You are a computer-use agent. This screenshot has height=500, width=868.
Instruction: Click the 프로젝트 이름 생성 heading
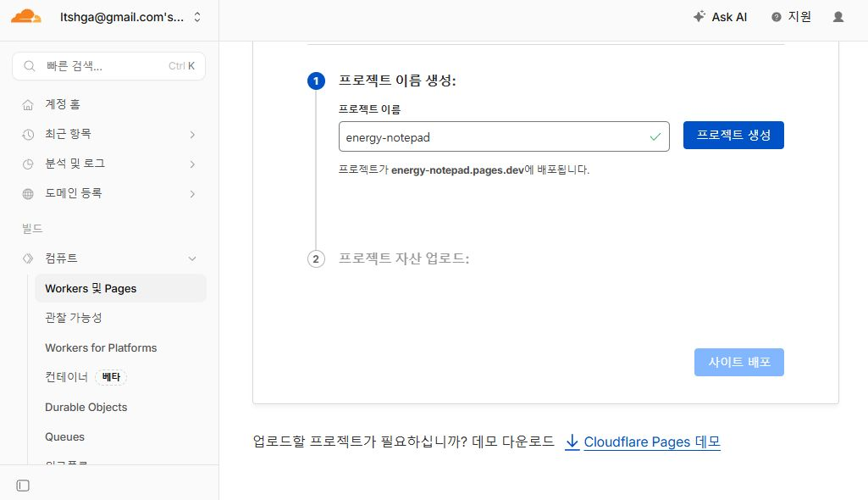(x=397, y=81)
